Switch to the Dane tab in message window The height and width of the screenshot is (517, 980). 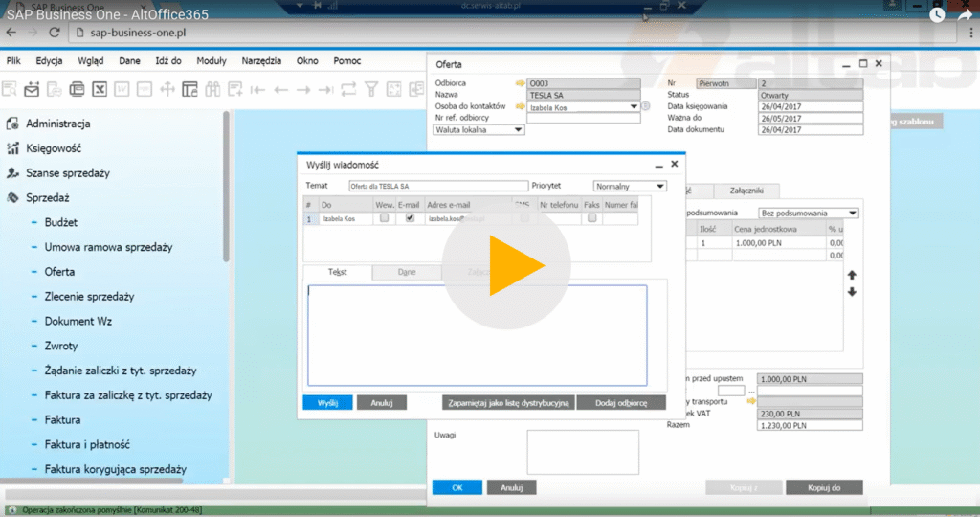[x=406, y=272]
